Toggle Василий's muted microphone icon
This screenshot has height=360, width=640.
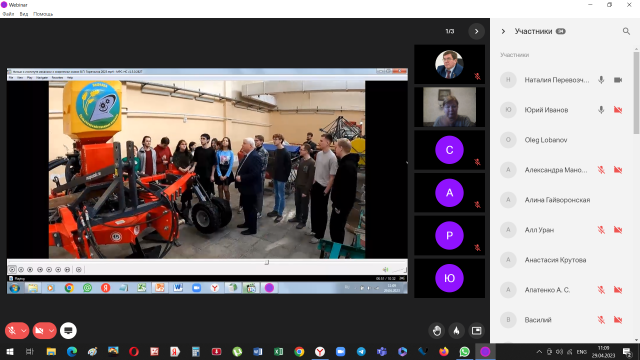click(x=601, y=320)
